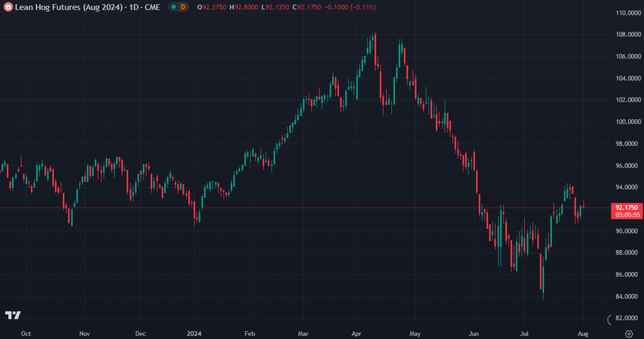The image size is (644, 339).
Task: Click the green market status dot
Action: point(172,6)
